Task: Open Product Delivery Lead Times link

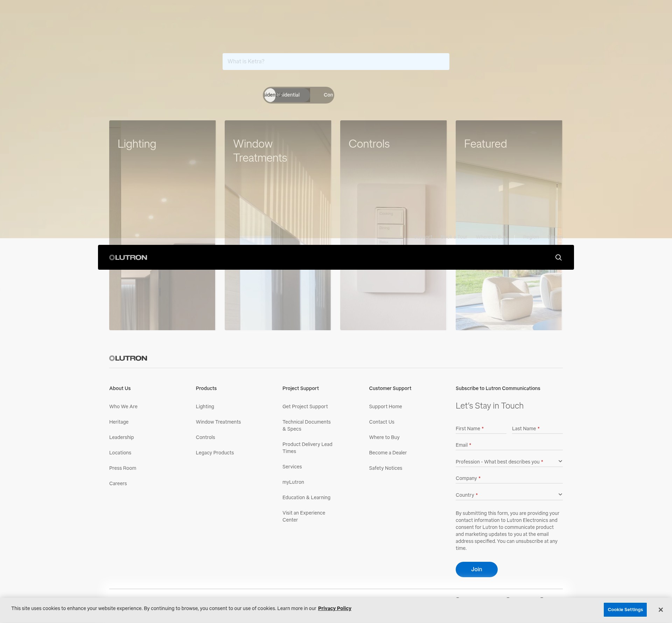Action: [x=307, y=448]
